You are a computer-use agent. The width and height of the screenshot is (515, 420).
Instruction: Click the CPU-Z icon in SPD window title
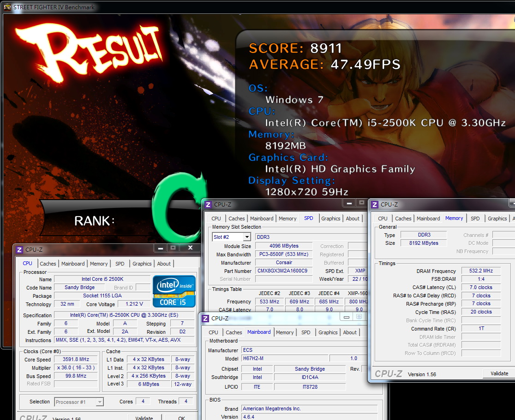coord(208,205)
